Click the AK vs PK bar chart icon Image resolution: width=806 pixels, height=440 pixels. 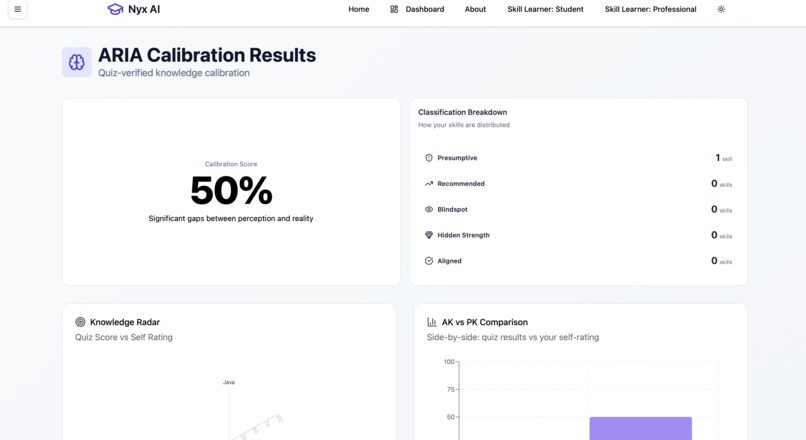(432, 322)
